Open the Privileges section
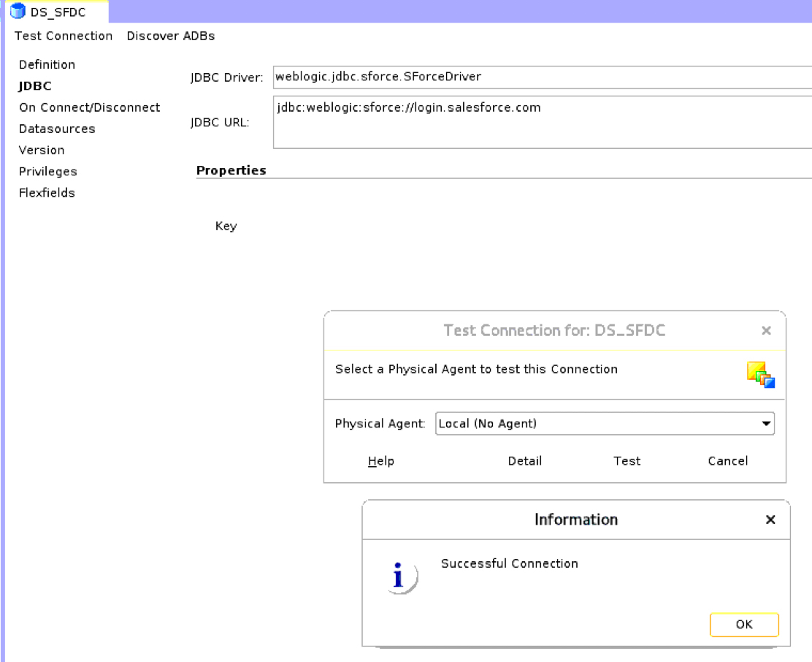 [47, 172]
